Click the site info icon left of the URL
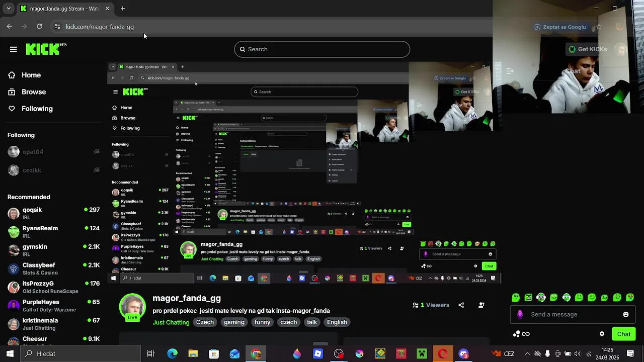Viewport: 644px width, 362px height. (57, 27)
